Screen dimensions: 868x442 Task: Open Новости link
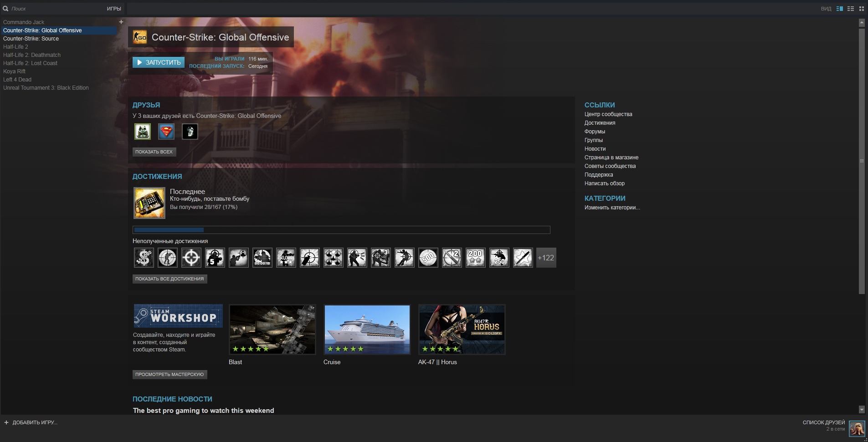pyautogui.click(x=595, y=149)
